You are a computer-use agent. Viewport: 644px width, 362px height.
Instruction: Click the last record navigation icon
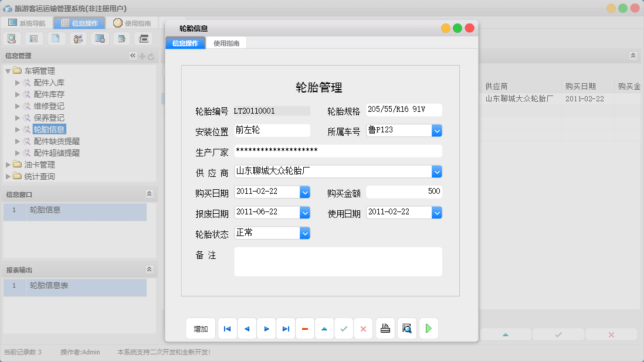(286, 329)
